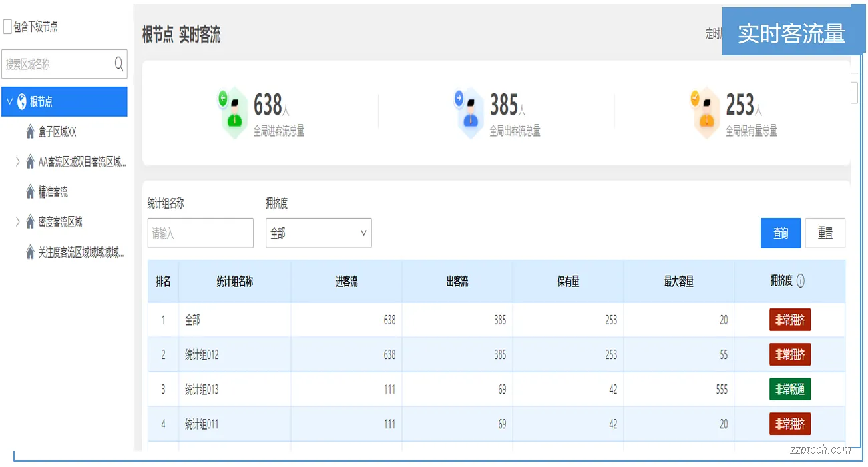
Task: Click the globe icon beside 根节点
Action: point(22,102)
